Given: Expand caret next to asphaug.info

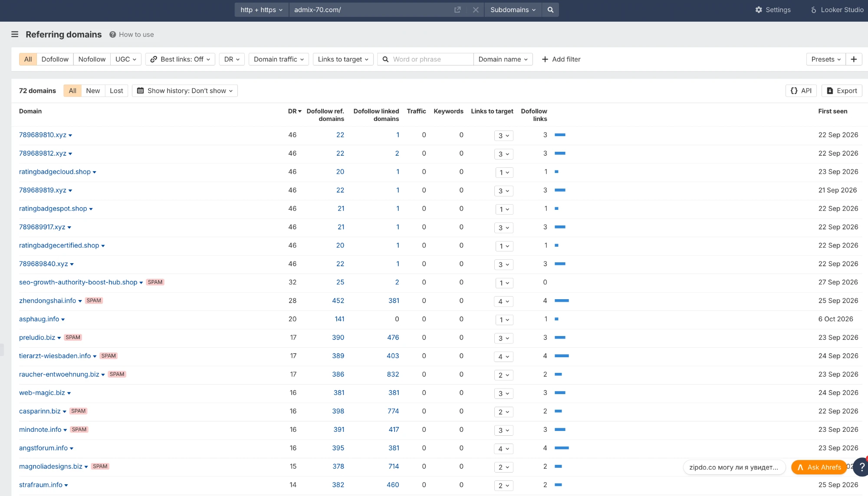Looking at the screenshot, I should 63,320.
